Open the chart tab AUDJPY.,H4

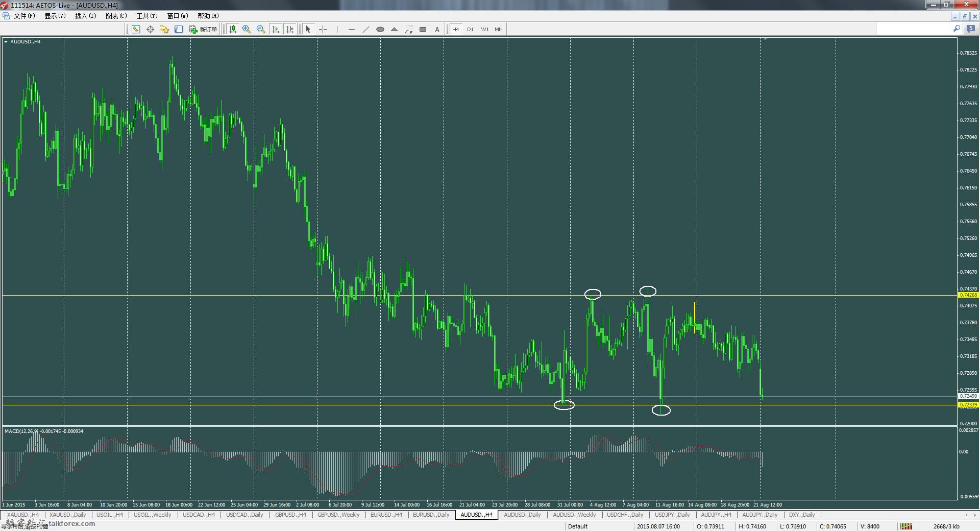[716, 515]
